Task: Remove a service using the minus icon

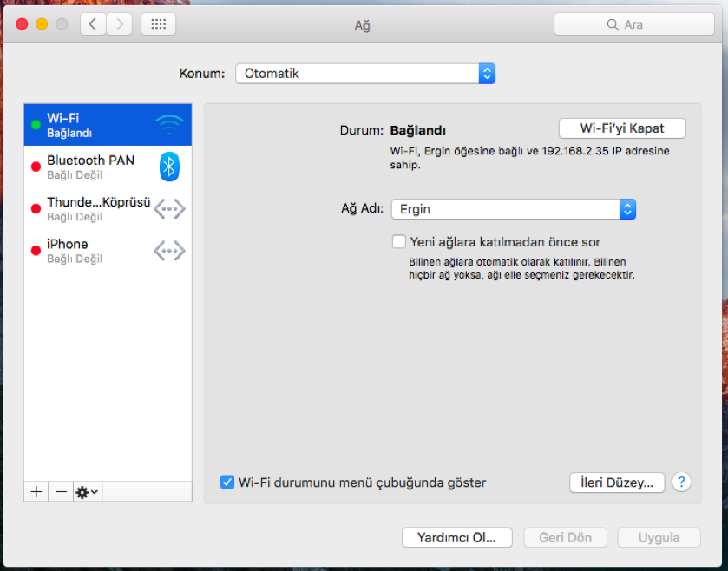Action: (x=60, y=492)
